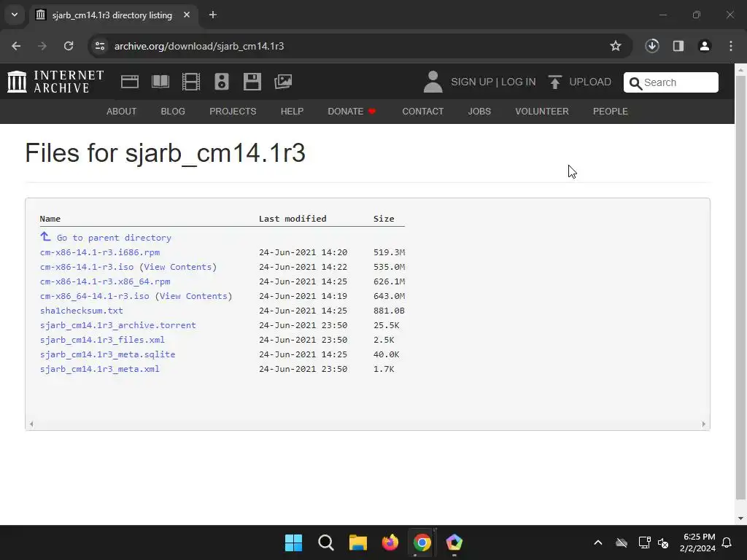Open the JOBS menu item

click(479, 112)
